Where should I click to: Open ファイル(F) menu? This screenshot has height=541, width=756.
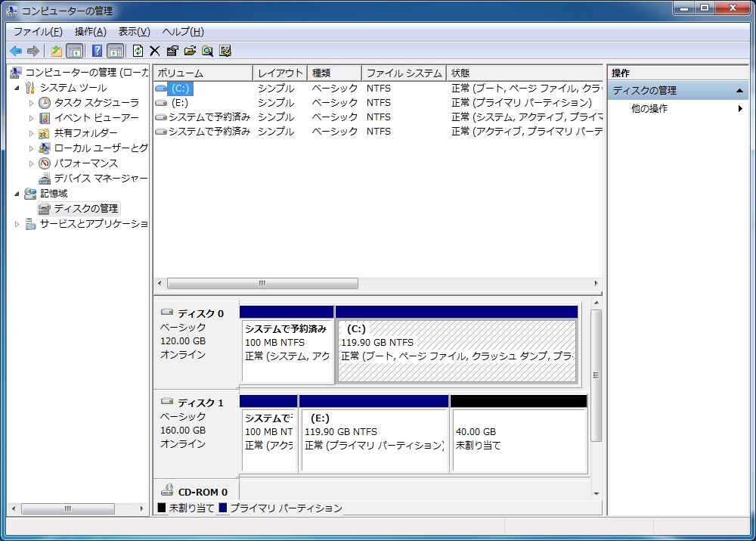38,32
